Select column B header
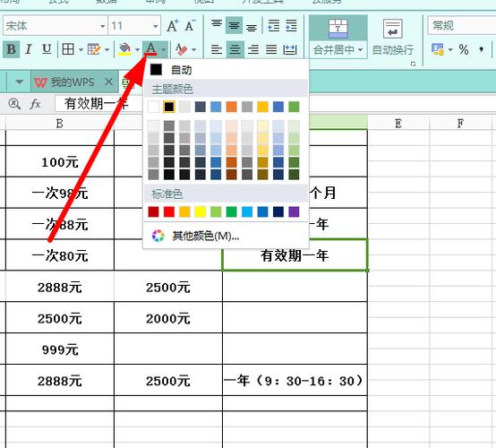The width and height of the screenshot is (496, 448). pos(59,123)
